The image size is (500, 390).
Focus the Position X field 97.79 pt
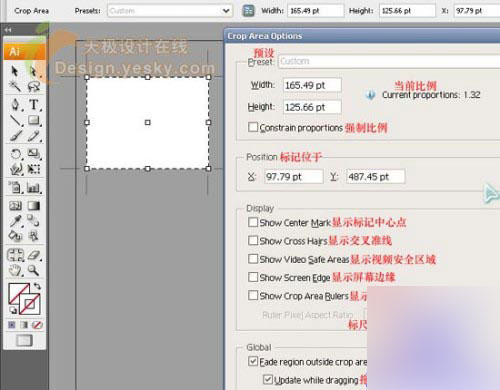294,177
